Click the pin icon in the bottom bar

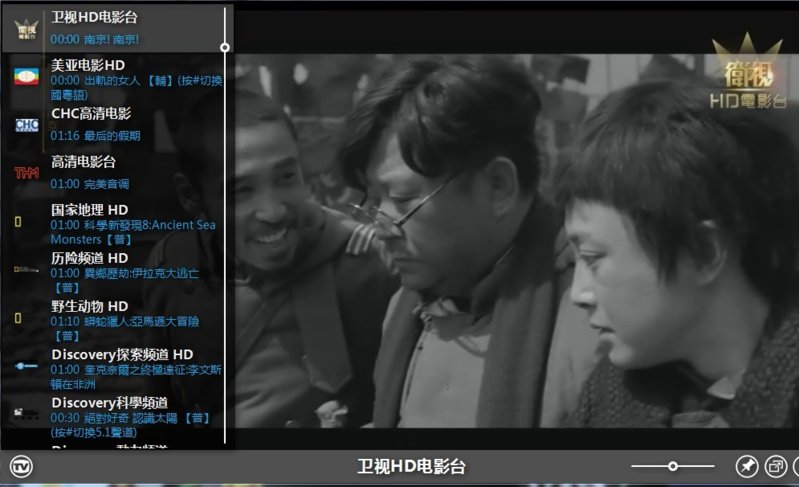[x=746, y=466]
